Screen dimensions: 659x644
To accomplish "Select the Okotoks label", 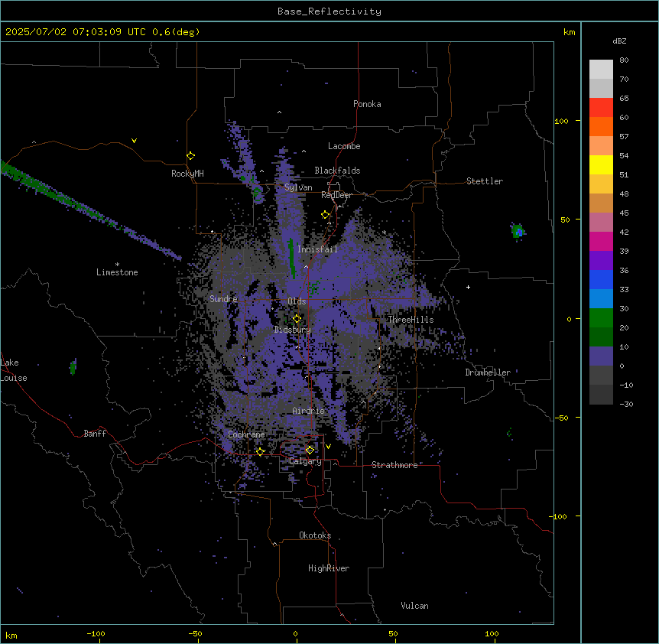I will click(x=315, y=535).
